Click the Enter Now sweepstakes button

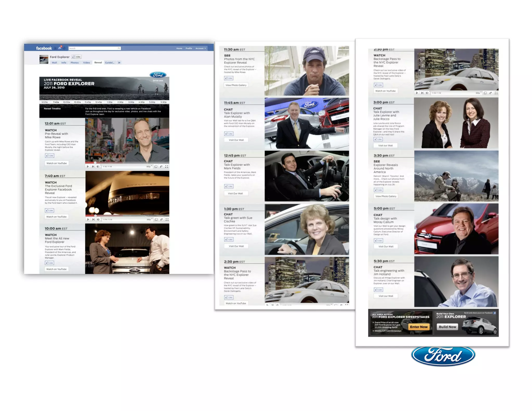click(418, 327)
